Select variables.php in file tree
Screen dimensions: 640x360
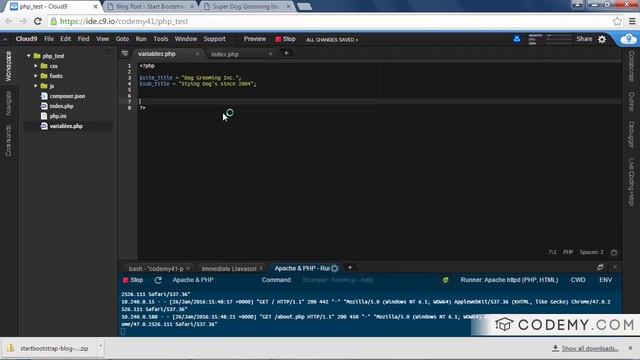(x=67, y=126)
